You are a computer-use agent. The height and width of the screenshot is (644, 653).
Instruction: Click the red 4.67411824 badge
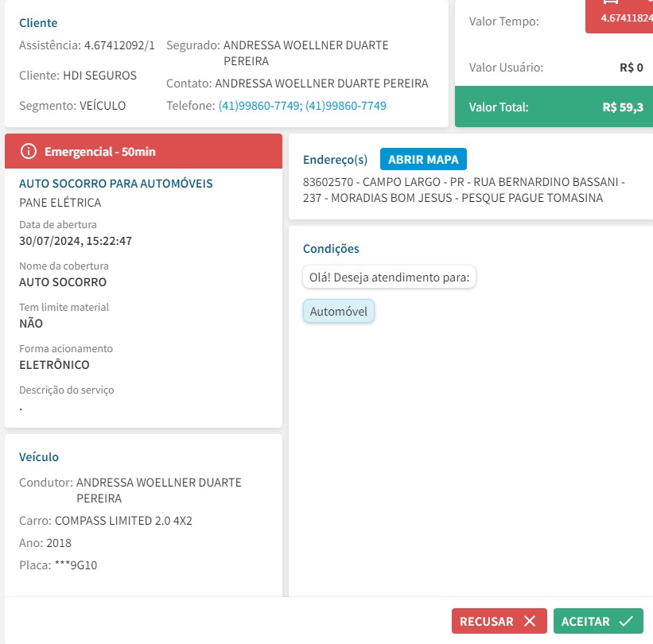pyautogui.click(x=620, y=17)
